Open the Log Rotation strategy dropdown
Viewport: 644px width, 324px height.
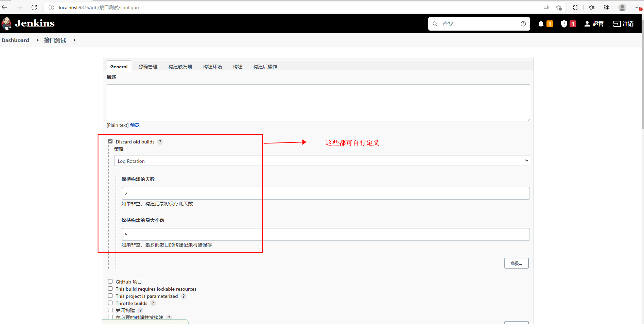click(322, 161)
